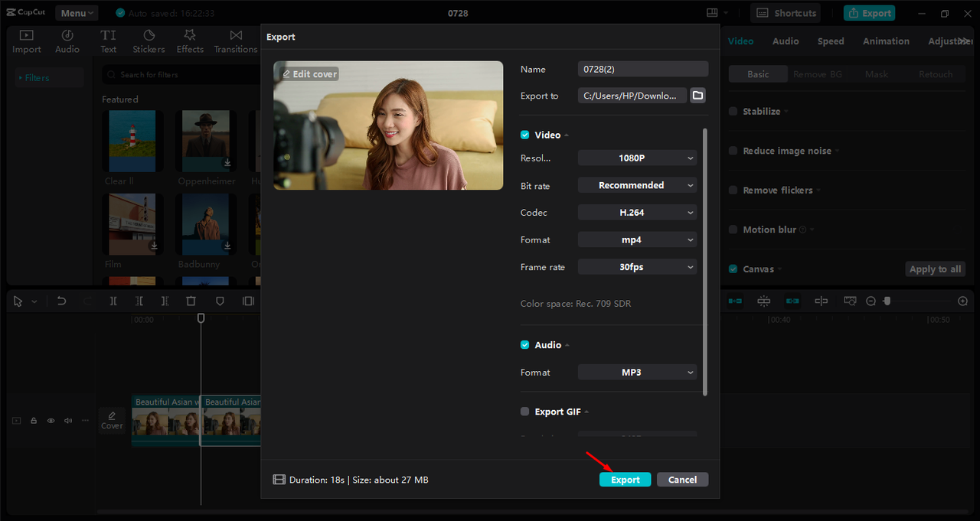Open the Codec H.264 dropdown

pyautogui.click(x=637, y=213)
